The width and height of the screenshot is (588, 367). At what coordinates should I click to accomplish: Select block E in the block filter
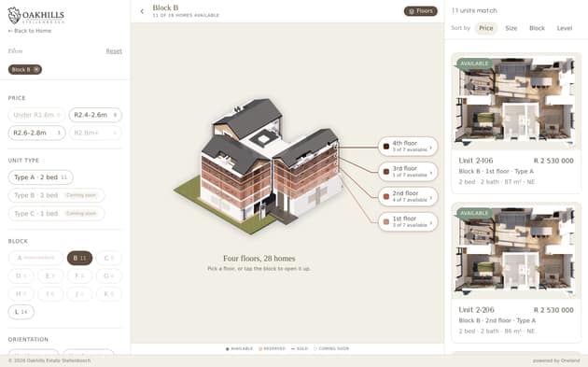coord(50,275)
